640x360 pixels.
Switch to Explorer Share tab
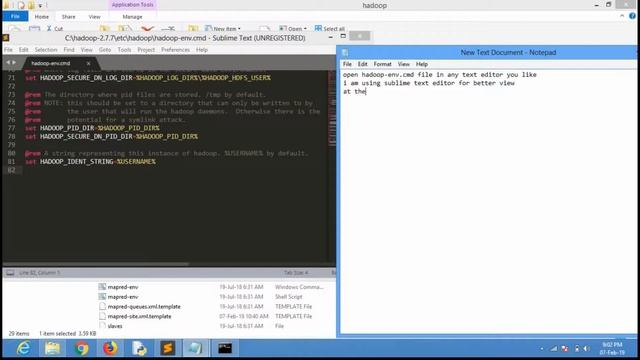pyautogui.click(x=69, y=17)
